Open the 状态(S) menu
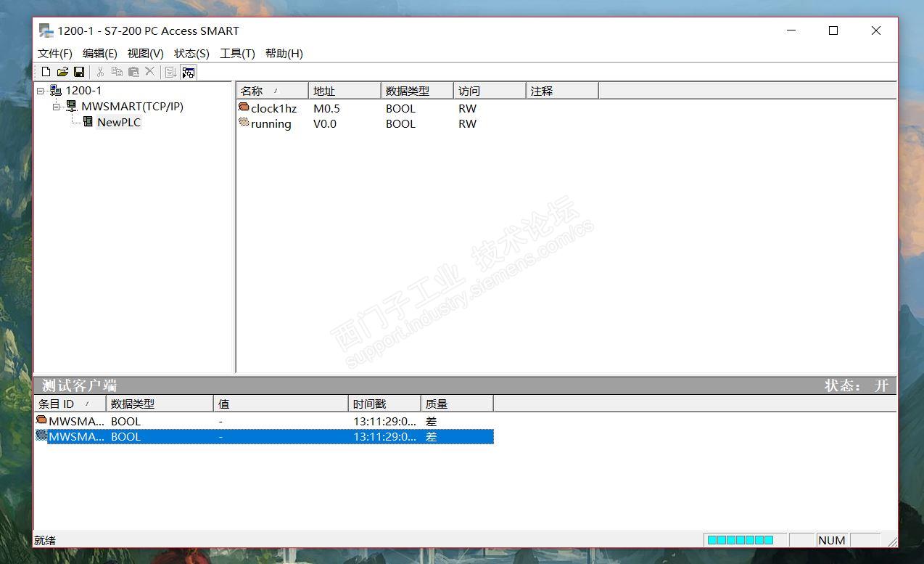This screenshot has height=564, width=924. click(191, 54)
